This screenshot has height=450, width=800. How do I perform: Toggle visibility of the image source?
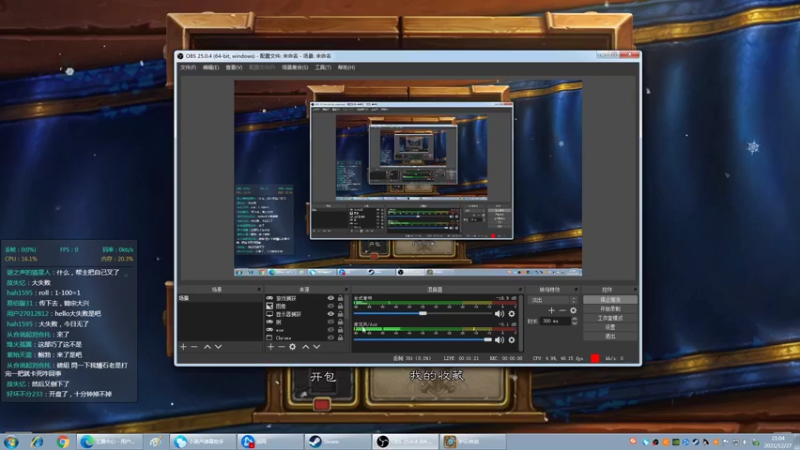click(x=331, y=306)
